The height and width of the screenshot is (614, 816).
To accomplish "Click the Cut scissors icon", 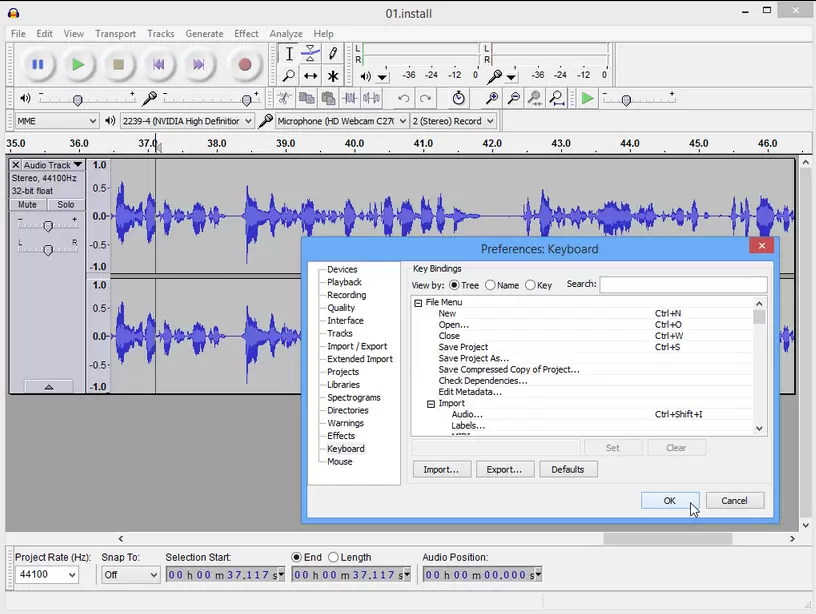I will pyautogui.click(x=284, y=98).
